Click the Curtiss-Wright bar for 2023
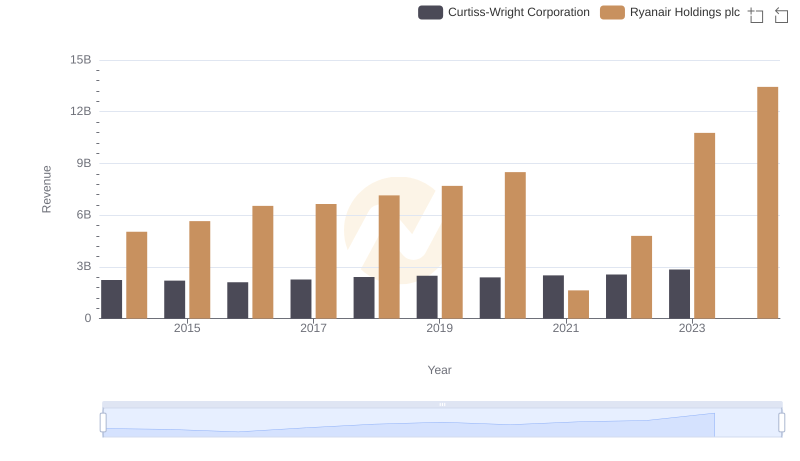The image size is (800, 461). tap(679, 294)
